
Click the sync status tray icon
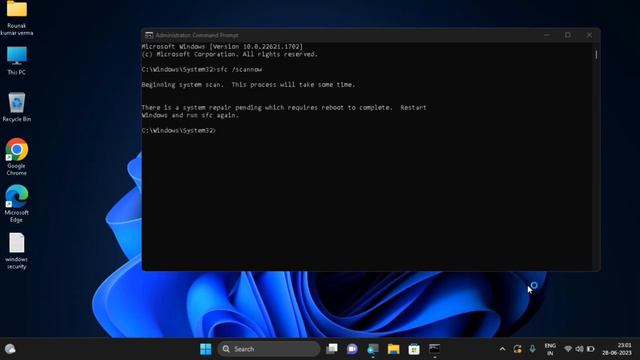pyautogui.click(x=518, y=349)
